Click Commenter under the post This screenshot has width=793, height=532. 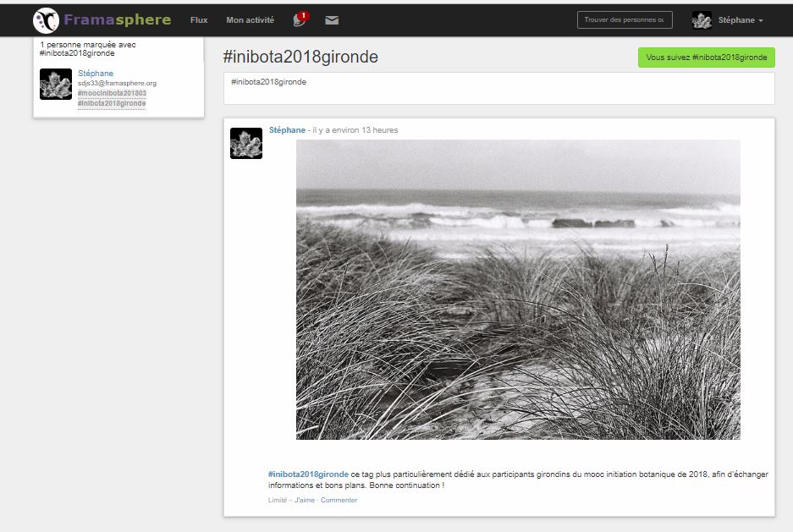click(x=339, y=500)
